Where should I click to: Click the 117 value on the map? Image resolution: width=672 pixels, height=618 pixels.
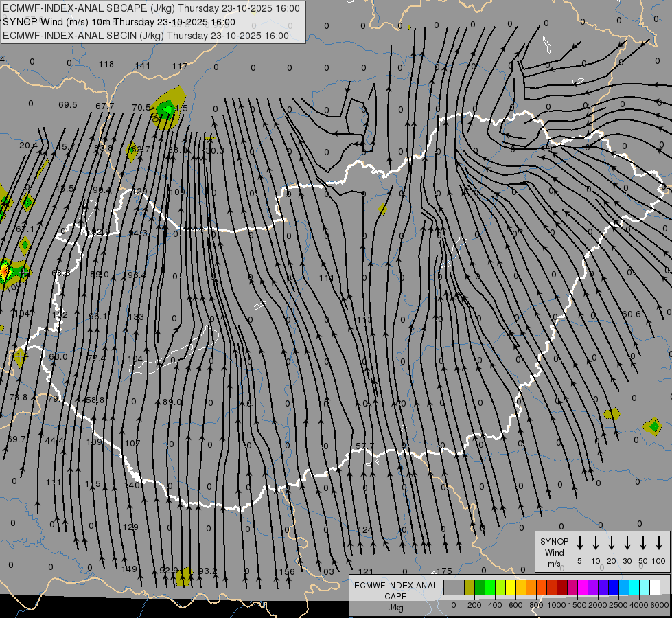[x=180, y=67]
